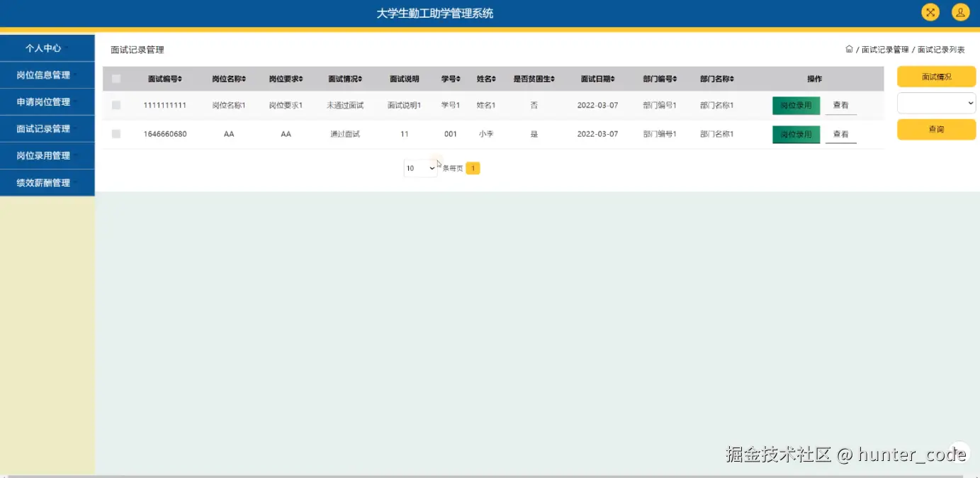
Task: Click the 面试记录管理 page heading
Action: tap(137, 50)
